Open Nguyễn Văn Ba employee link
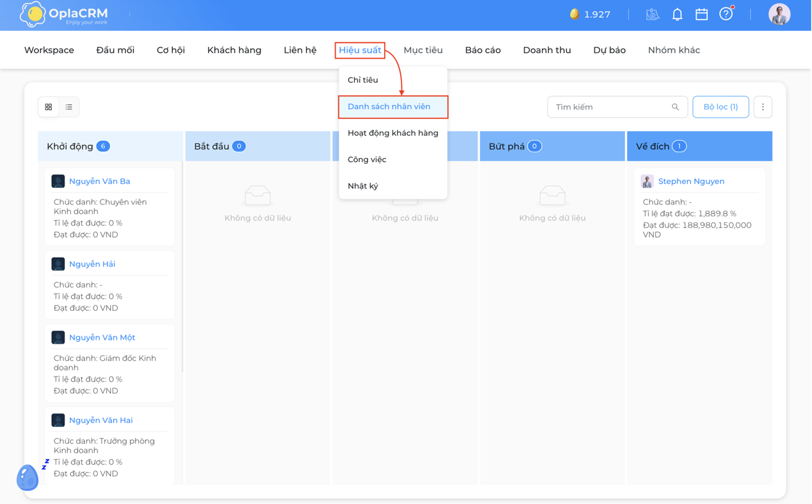Image resolution: width=812 pixels, height=504 pixels. pyautogui.click(x=99, y=181)
